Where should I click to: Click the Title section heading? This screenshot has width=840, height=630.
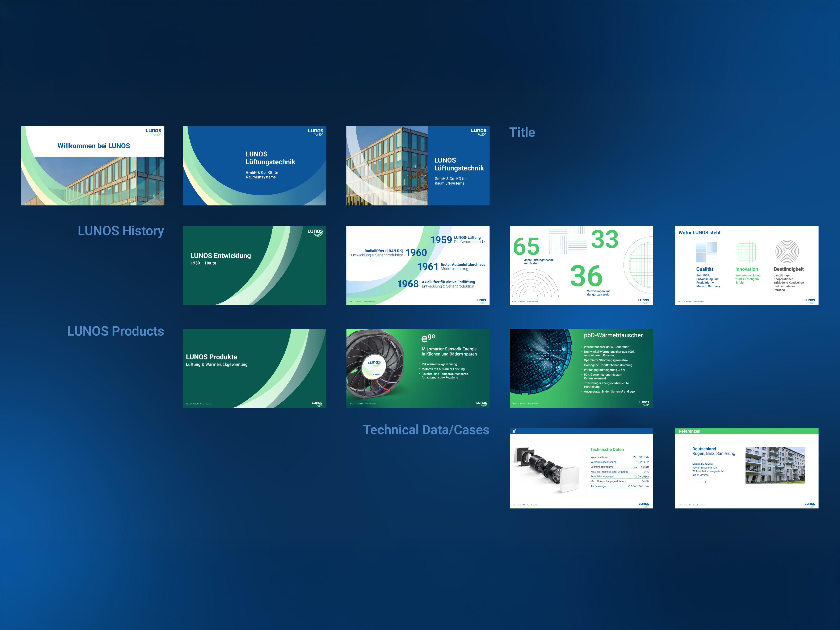click(x=522, y=132)
